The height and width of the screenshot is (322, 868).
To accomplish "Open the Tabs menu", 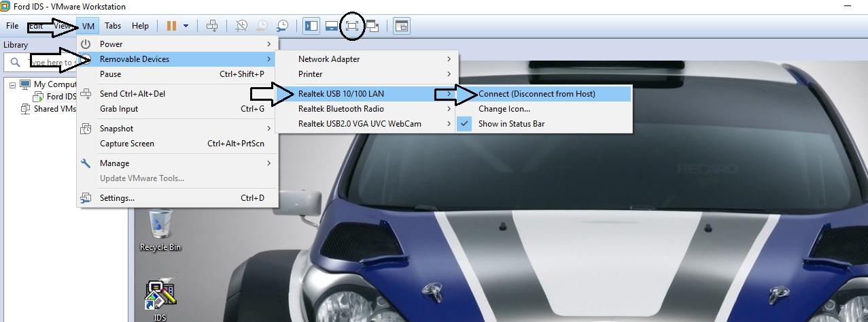I will (x=113, y=26).
